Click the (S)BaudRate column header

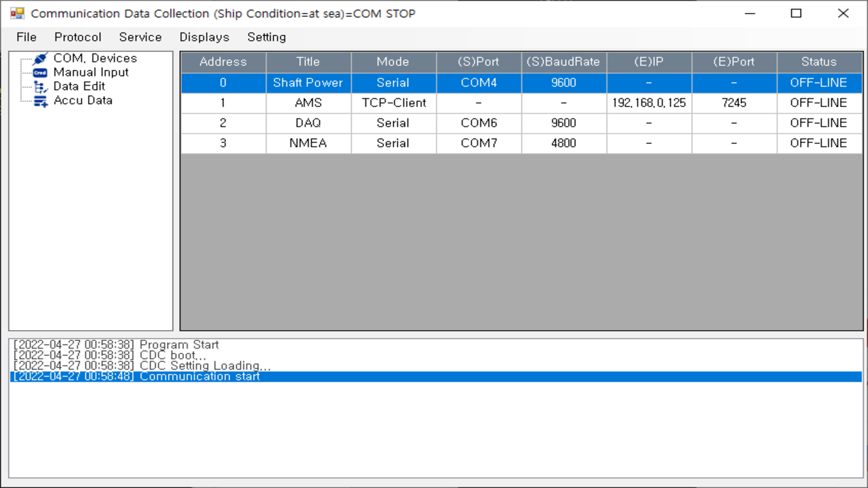pos(564,62)
